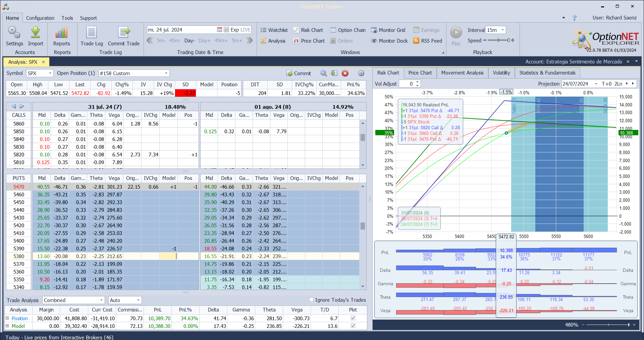644x340 pixels.
Task: Expand the Symbol SPX dropdown
Action: [50, 74]
